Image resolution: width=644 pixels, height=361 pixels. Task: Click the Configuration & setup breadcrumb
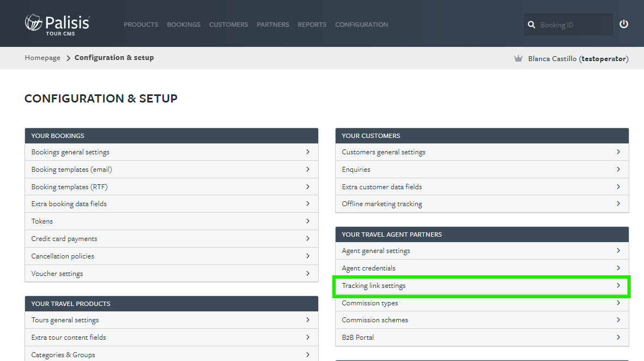(x=114, y=58)
